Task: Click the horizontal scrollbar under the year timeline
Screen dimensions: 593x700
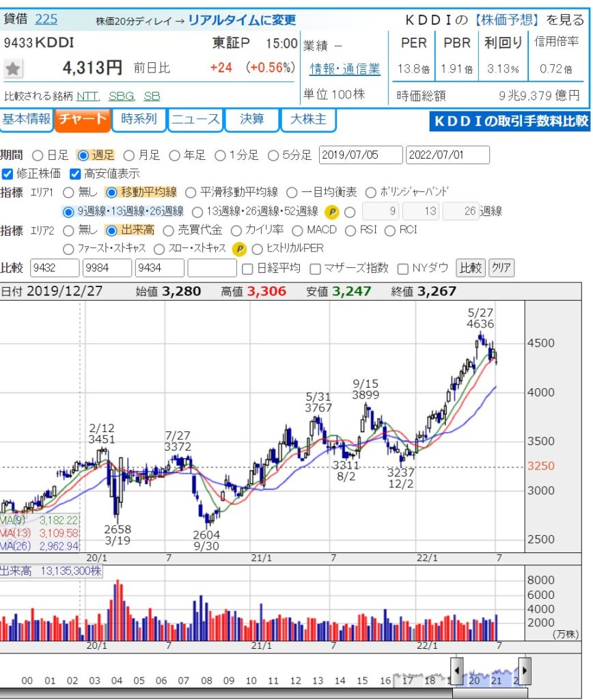Action: (273, 694)
